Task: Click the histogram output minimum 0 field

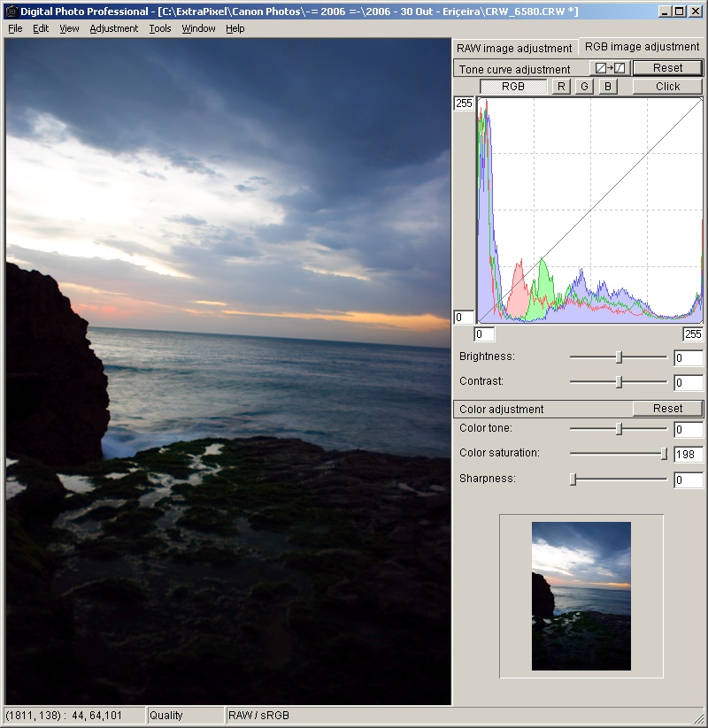Action: [x=464, y=317]
